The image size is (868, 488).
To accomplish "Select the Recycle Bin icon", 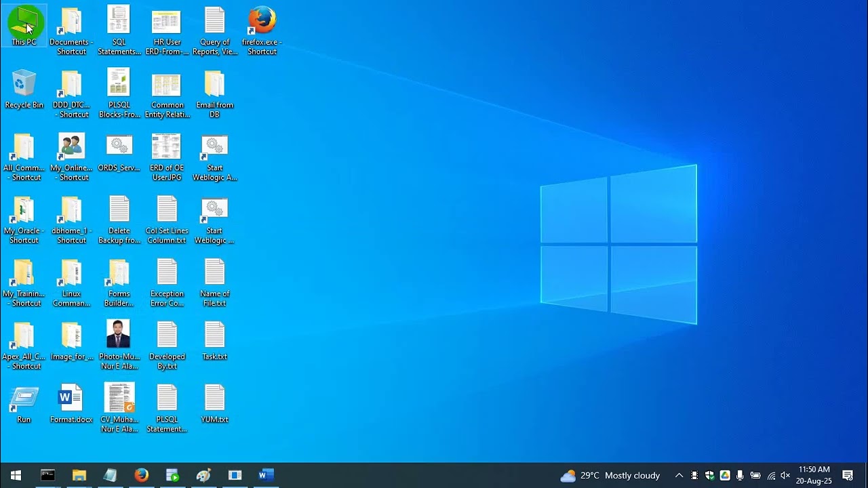I will pyautogui.click(x=24, y=89).
